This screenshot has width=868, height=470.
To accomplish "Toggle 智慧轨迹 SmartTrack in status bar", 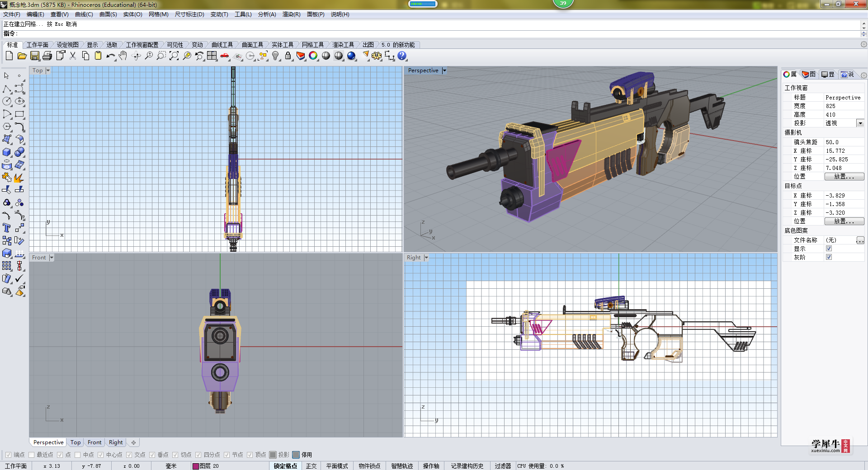I will 402,466.
